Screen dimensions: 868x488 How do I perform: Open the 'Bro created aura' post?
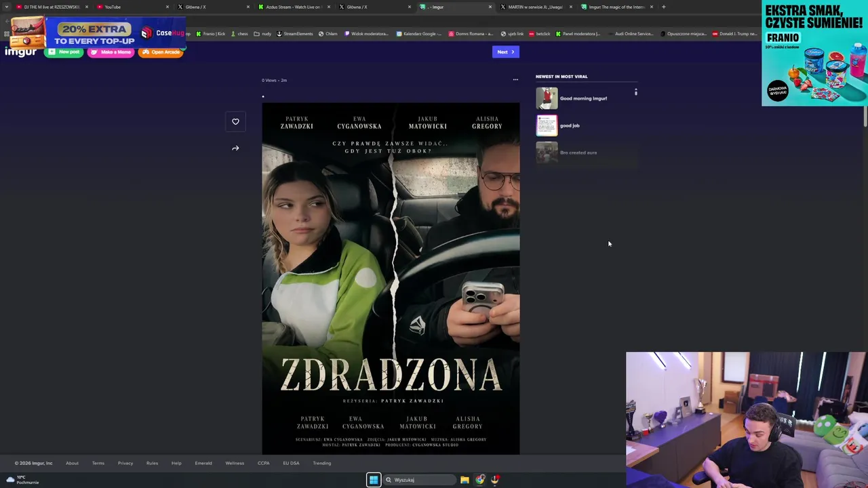coord(578,152)
